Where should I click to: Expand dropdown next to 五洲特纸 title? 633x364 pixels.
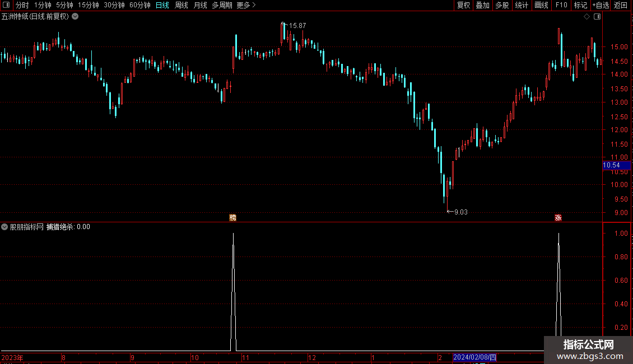pos(75,17)
